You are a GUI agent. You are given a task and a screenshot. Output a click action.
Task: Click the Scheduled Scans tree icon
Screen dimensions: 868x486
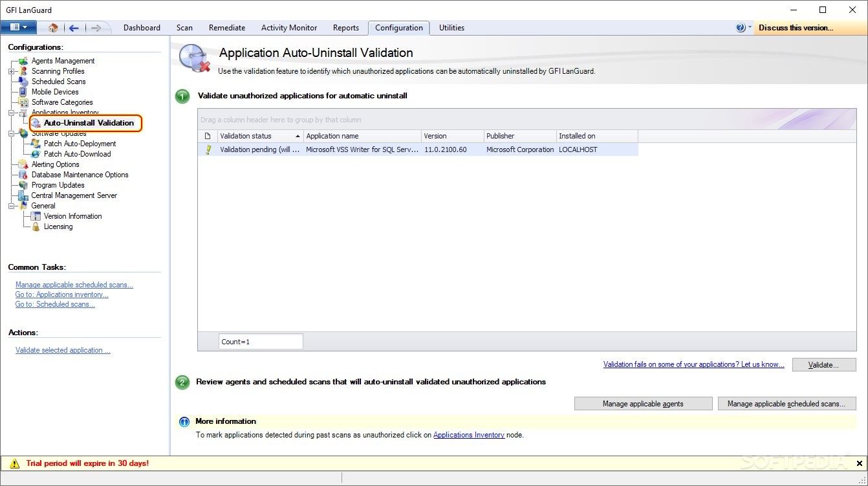[x=24, y=82]
